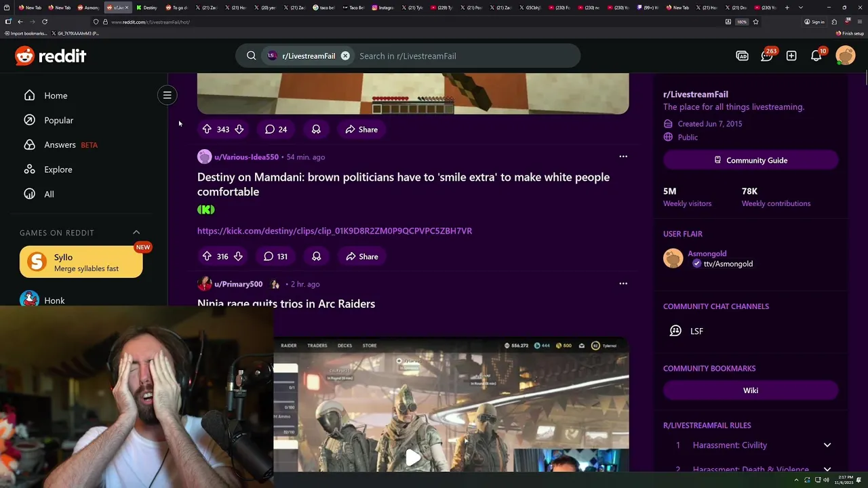Image resolution: width=868 pixels, height=488 pixels.
Task: Open the Destiny on Mamdani post title
Action: (x=403, y=184)
